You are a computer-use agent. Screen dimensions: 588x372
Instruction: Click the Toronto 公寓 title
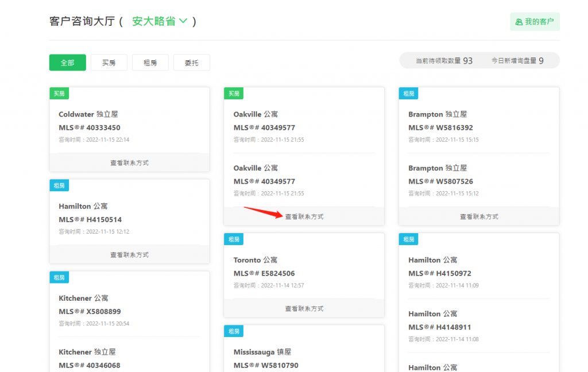(256, 260)
